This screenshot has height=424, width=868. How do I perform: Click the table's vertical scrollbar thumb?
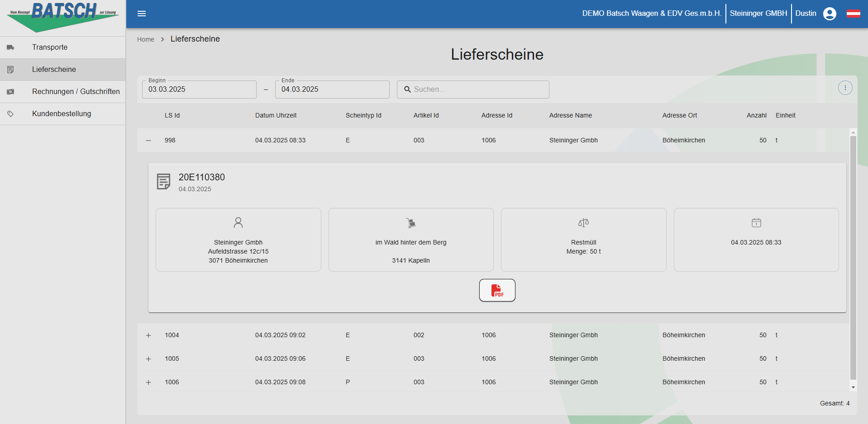coord(853,258)
